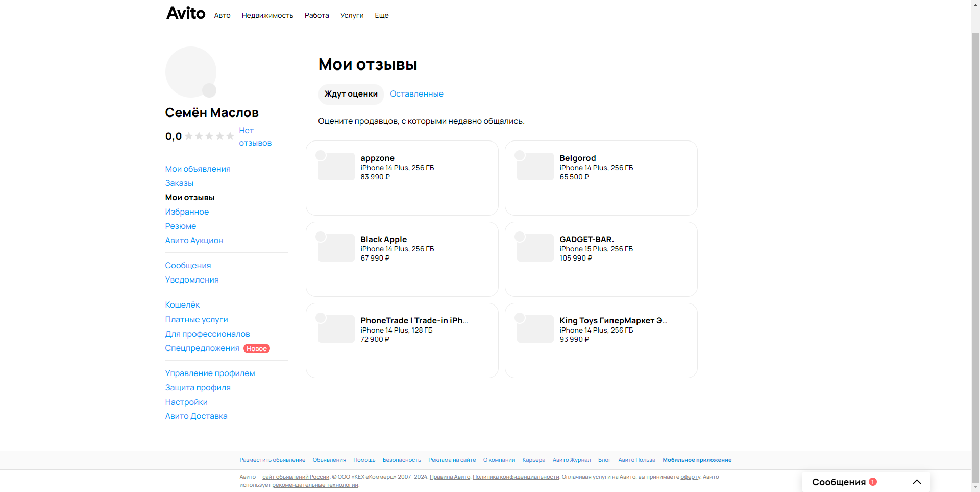Go to Мои объявления
This screenshot has height=492, width=980.
coord(198,169)
